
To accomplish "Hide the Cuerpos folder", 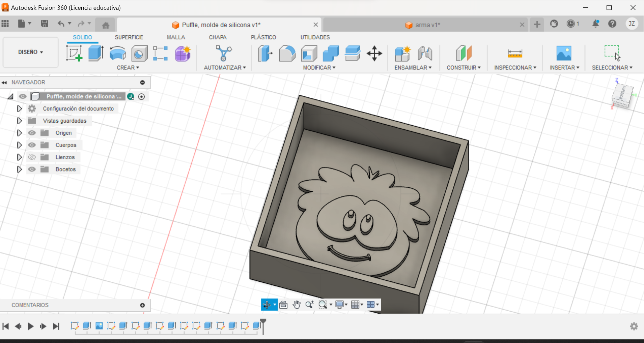I will click(x=32, y=145).
